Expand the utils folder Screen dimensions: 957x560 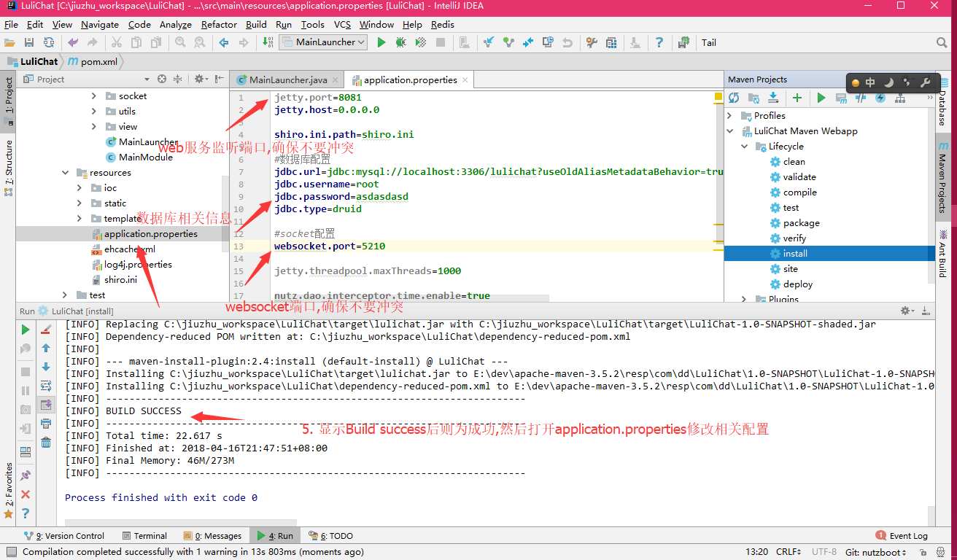point(94,111)
